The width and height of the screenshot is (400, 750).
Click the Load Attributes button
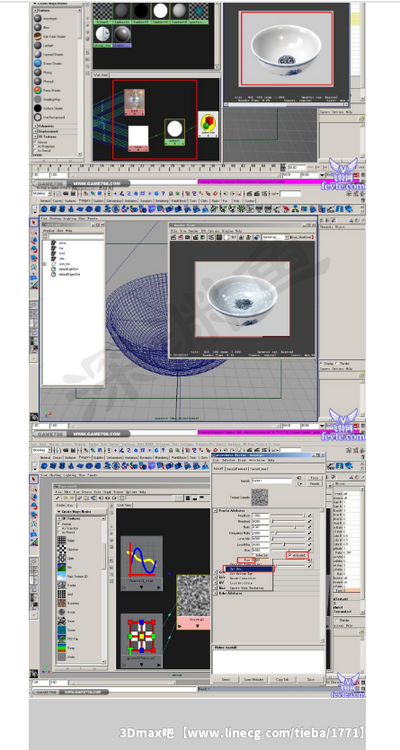pyautogui.click(x=255, y=679)
